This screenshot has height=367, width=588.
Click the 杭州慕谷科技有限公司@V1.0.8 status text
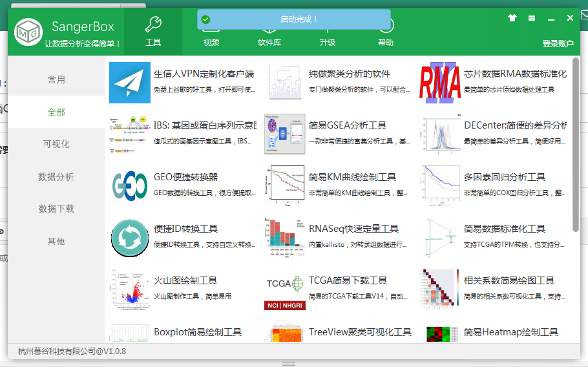(x=72, y=351)
